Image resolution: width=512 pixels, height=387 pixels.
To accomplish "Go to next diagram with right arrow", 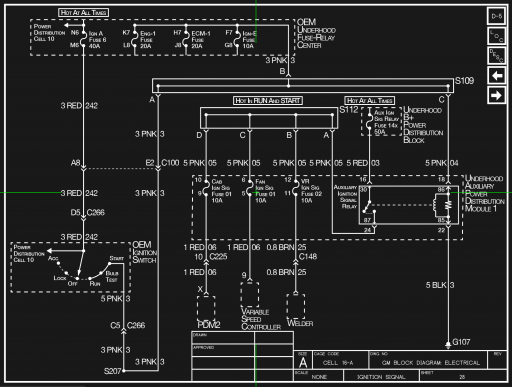I will [497, 95].
